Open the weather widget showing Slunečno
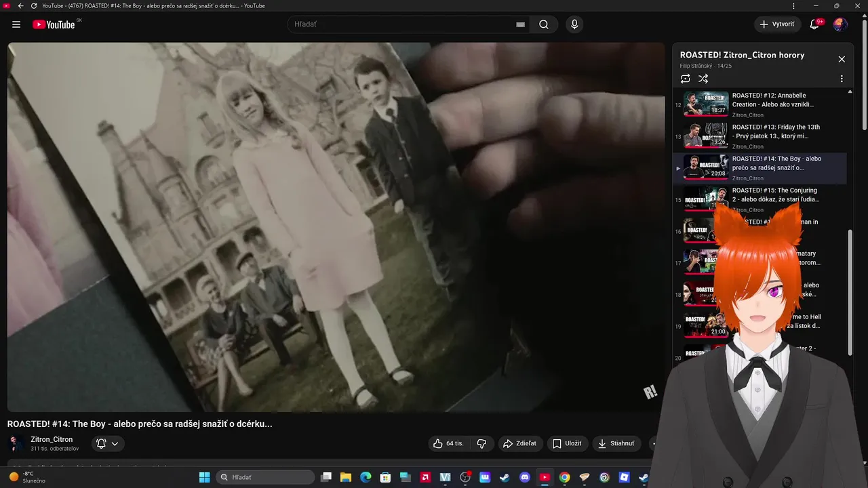Screen dimensions: 868x488 27,477
